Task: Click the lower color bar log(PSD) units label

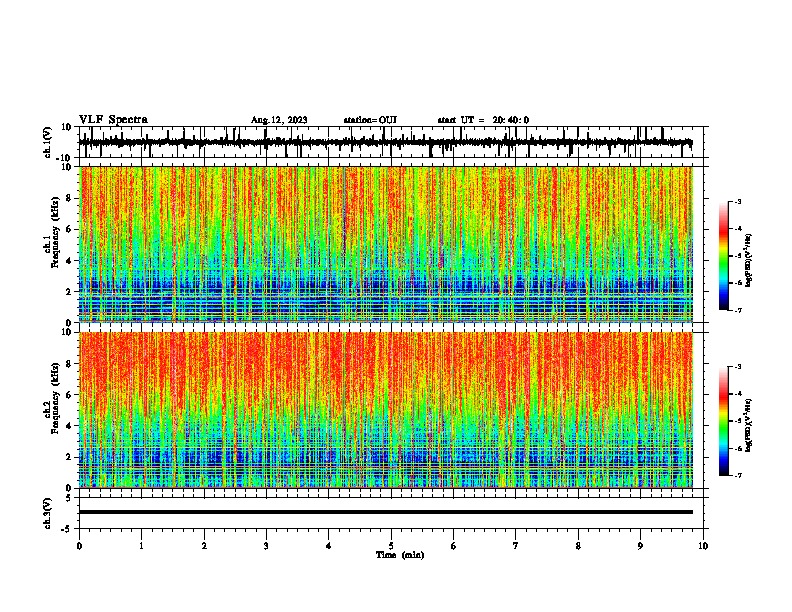Action: tap(749, 425)
